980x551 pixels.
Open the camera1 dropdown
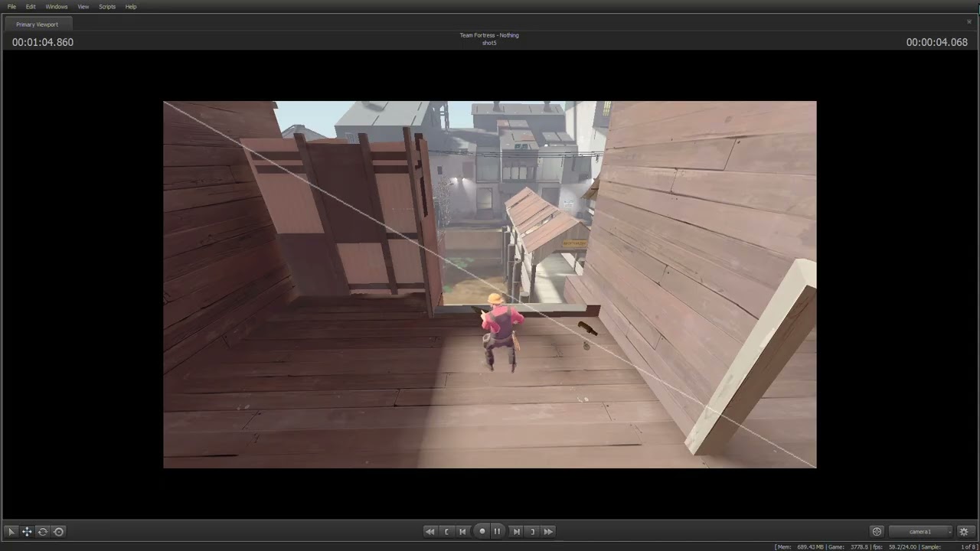pyautogui.click(x=921, y=531)
